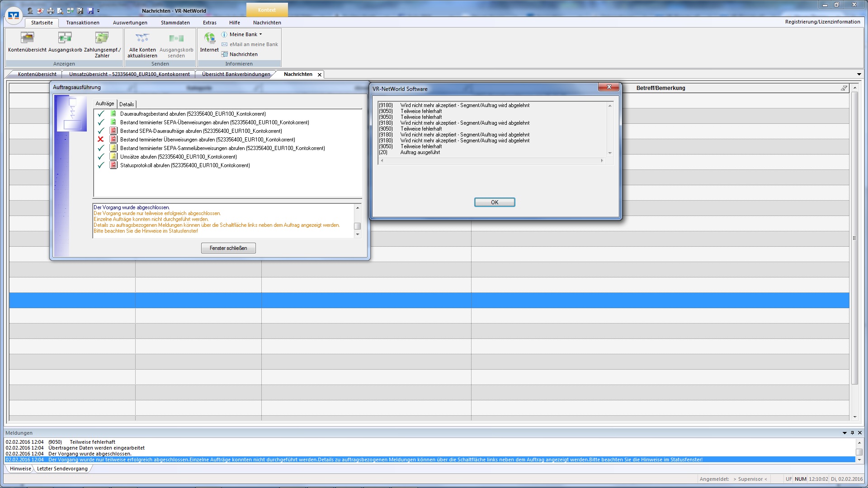Click the blue floppy save icon
This screenshot has width=868, height=488.
(x=90, y=10)
